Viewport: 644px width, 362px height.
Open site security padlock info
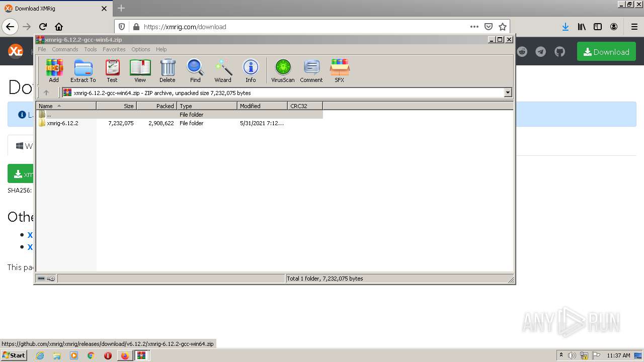(135, 27)
